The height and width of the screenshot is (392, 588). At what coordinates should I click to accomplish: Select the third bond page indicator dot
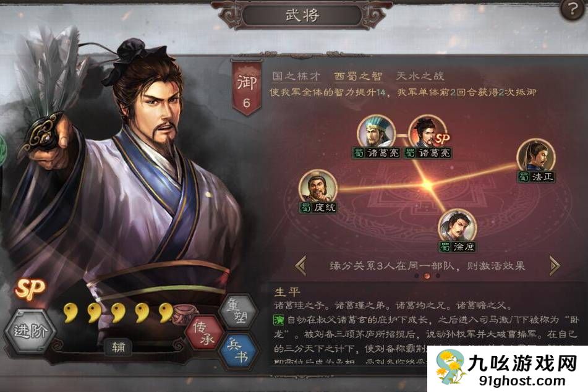438,276
